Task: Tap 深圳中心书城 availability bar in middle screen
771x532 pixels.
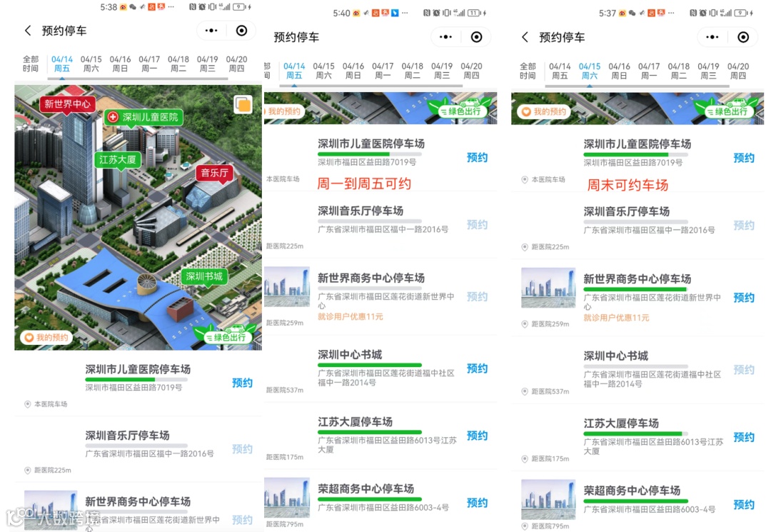Action: [370, 366]
